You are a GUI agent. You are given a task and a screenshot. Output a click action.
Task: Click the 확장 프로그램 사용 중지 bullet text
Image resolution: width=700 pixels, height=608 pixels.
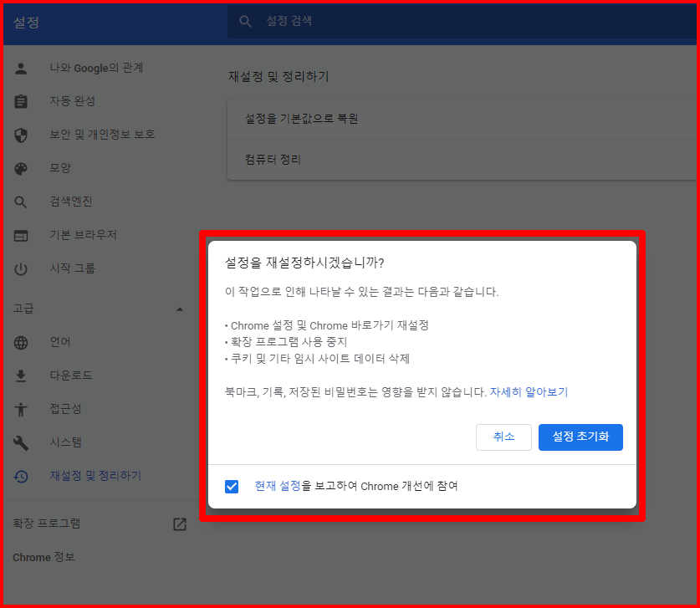(289, 342)
